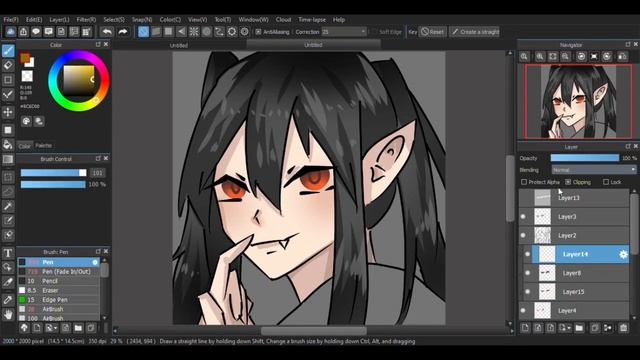Click the Navigator preview thumbnail

578,102
